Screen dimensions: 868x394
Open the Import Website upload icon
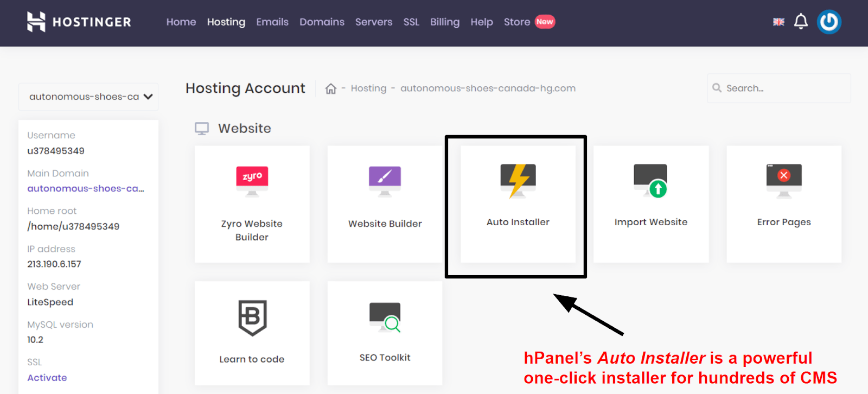point(650,181)
